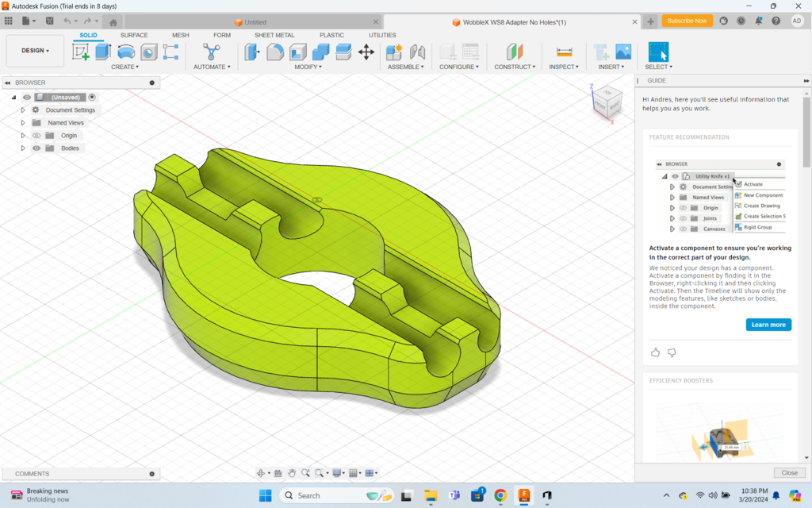The height and width of the screenshot is (508, 812).
Task: Hide the Bodies folder
Action: click(x=37, y=148)
